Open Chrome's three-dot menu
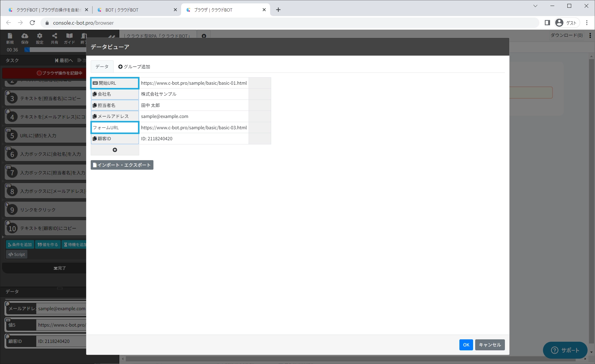This screenshot has height=364, width=595. coord(587,23)
